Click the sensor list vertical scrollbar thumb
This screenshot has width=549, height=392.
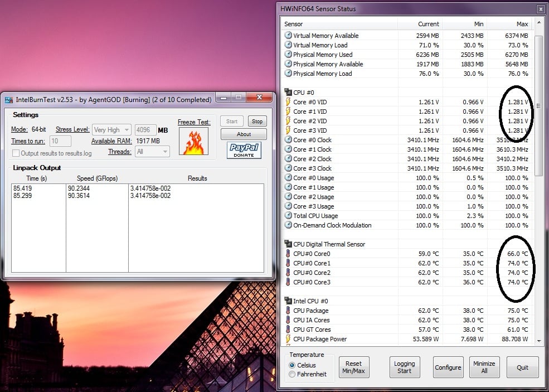[538, 105]
